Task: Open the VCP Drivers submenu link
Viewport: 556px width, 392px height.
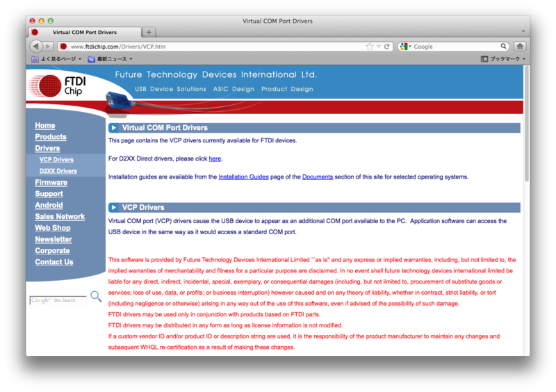Action: point(56,160)
